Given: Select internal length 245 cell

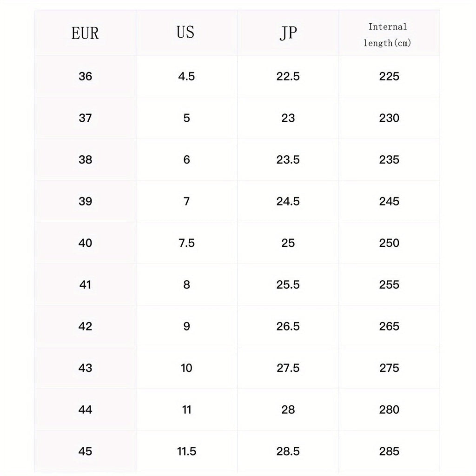Looking at the screenshot, I should click(389, 201).
